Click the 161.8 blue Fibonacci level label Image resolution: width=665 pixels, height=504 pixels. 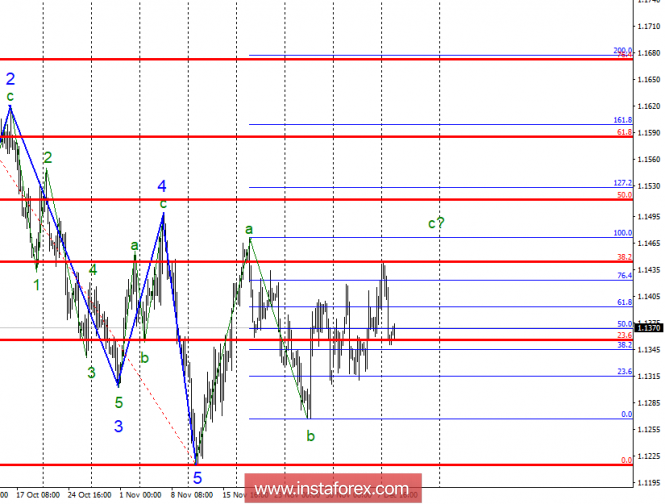point(622,120)
